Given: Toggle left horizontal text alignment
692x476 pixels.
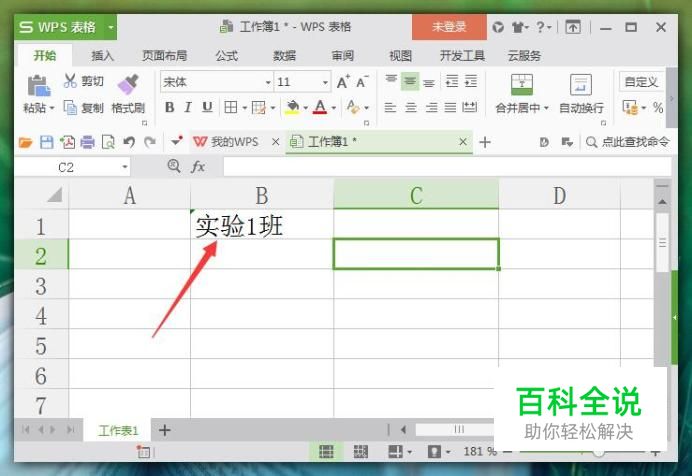Looking at the screenshot, I should (x=390, y=107).
